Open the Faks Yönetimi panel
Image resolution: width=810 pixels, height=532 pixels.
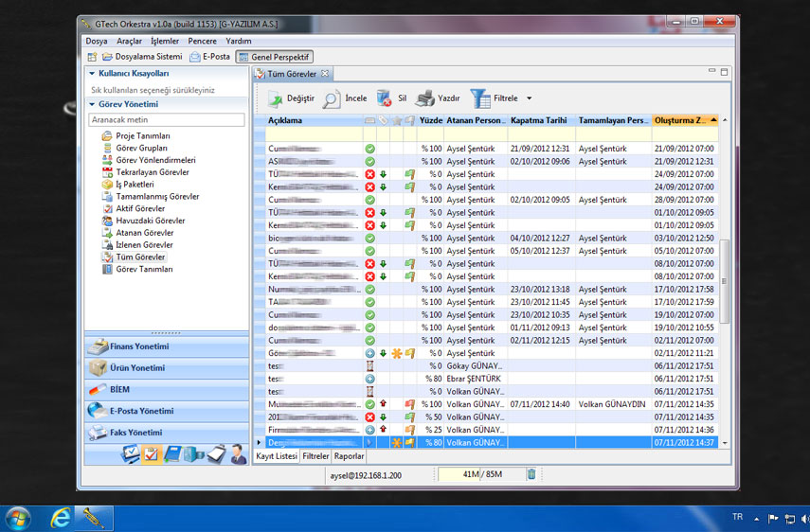pos(135,433)
